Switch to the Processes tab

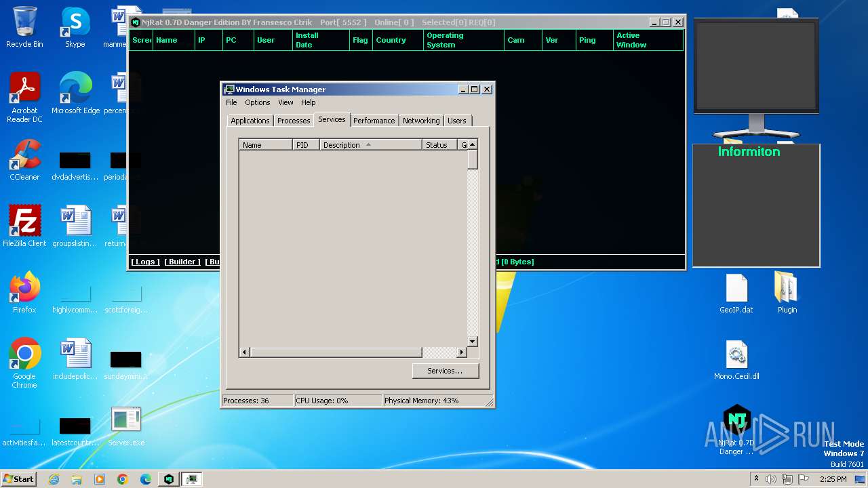point(294,121)
